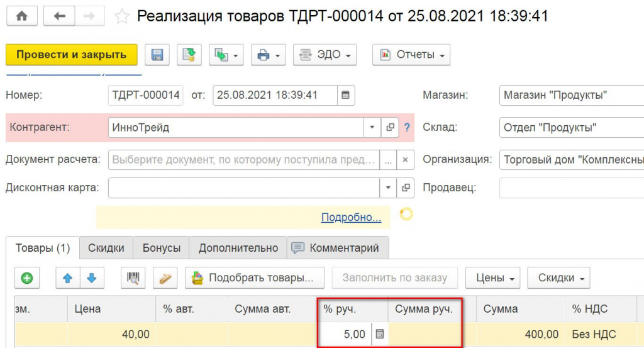The width and height of the screenshot is (644, 348).
Task: Select the Без НДС cell
Action: tap(601, 334)
